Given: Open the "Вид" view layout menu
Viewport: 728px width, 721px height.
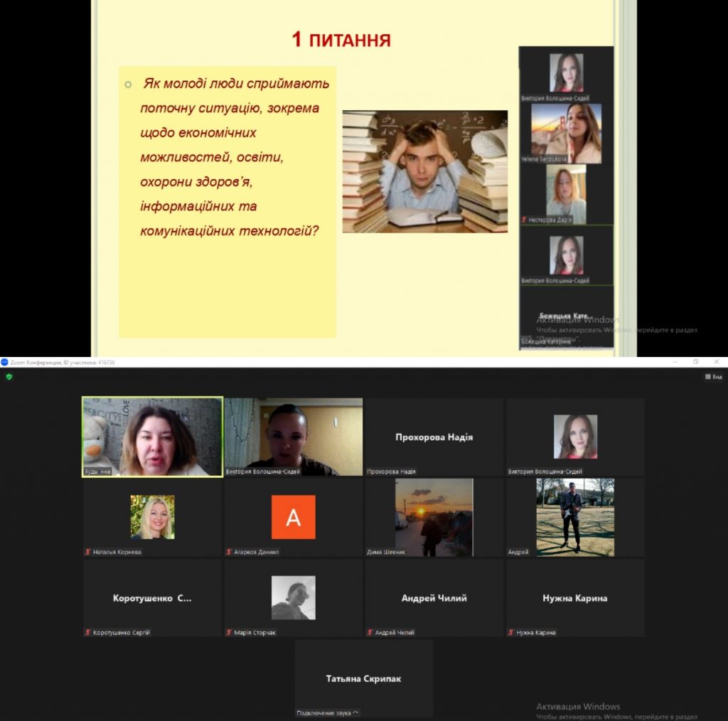Looking at the screenshot, I should tap(713, 376).
